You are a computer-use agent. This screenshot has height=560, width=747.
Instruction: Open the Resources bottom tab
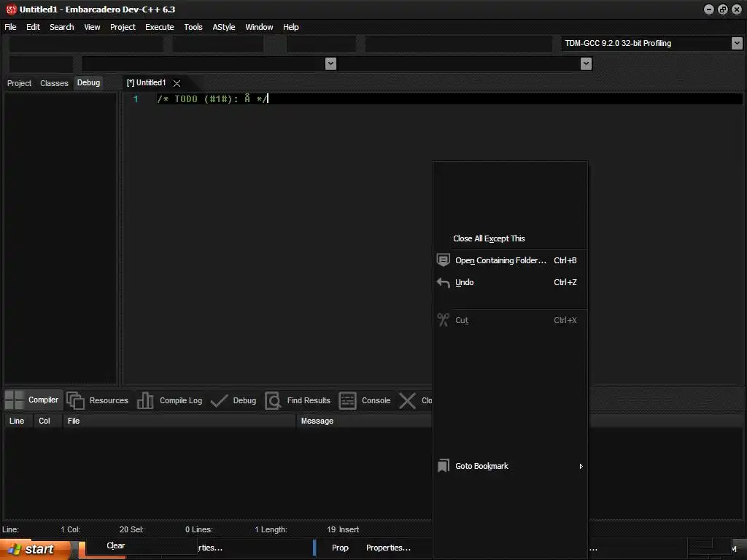(x=98, y=400)
